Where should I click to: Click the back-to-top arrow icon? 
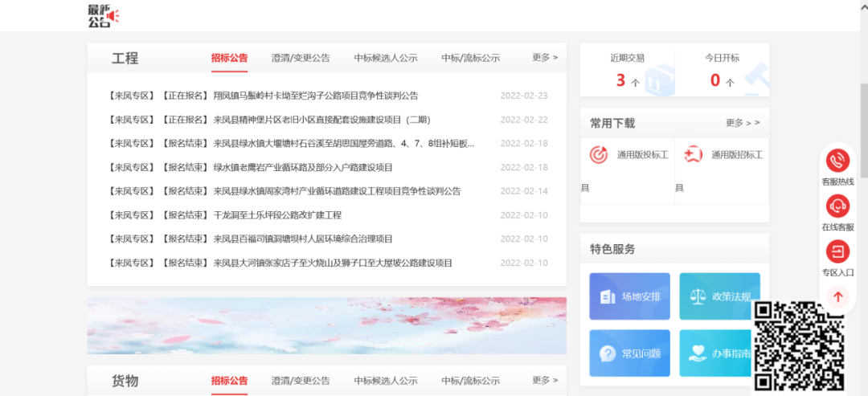coord(837,297)
